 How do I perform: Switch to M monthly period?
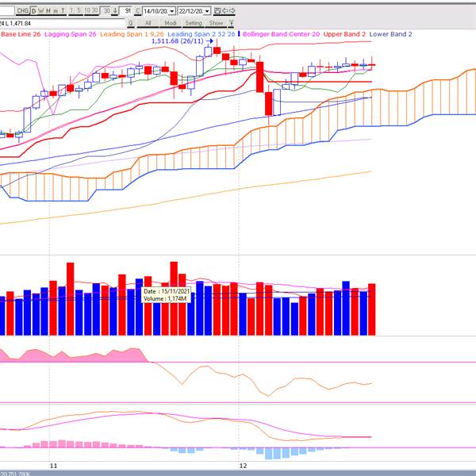pyautogui.click(x=48, y=10)
